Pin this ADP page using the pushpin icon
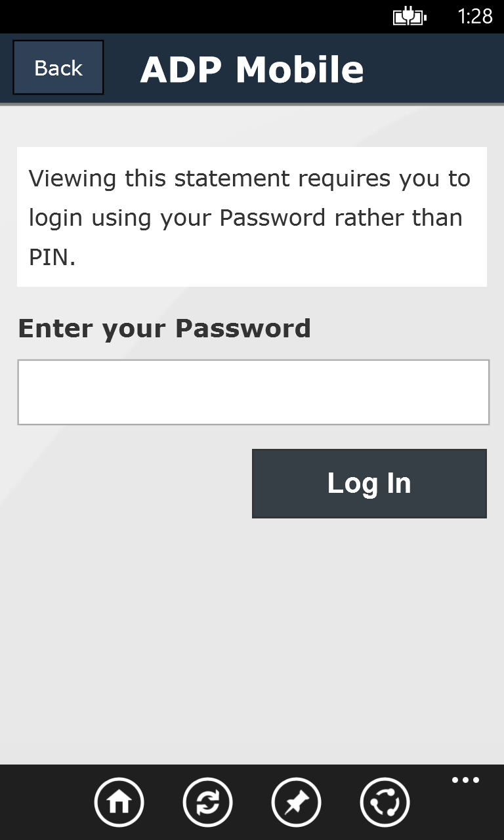This screenshot has width=504, height=840. pos(296,802)
